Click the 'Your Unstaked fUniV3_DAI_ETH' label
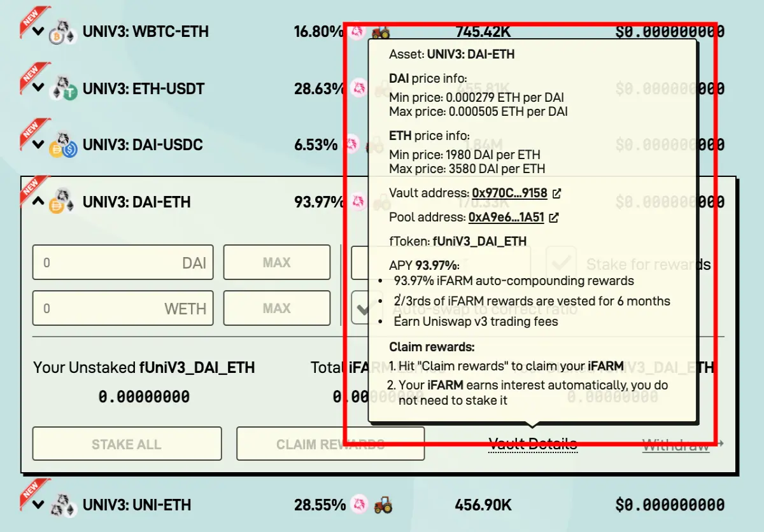This screenshot has height=532, width=764. [x=144, y=367]
